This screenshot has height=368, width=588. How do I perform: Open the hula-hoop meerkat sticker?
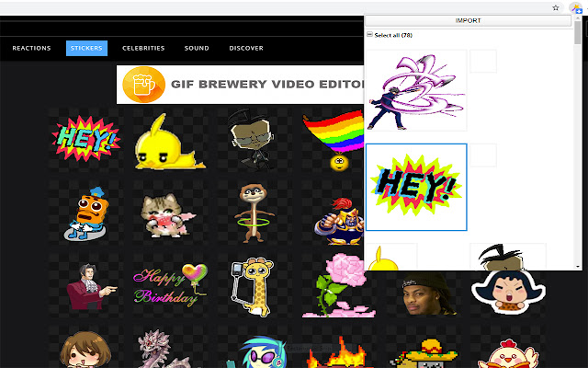[x=254, y=213]
